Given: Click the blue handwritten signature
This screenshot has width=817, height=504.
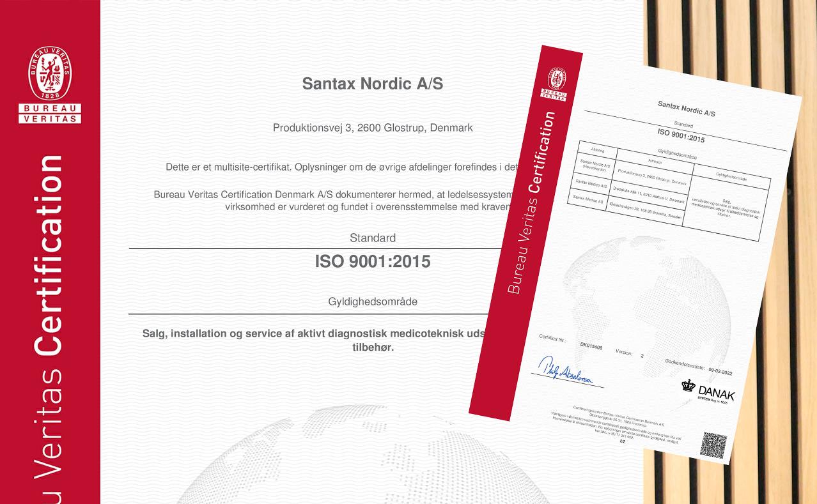Looking at the screenshot, I should (564, 372).
